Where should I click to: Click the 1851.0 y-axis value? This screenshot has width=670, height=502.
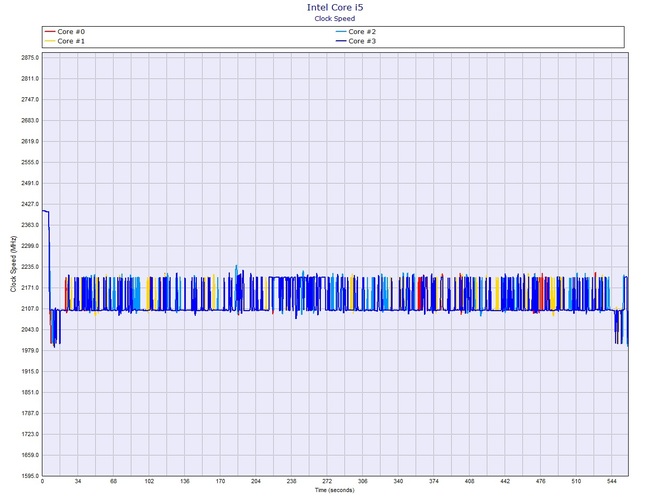pyautogui.click(x=30, y=393)
